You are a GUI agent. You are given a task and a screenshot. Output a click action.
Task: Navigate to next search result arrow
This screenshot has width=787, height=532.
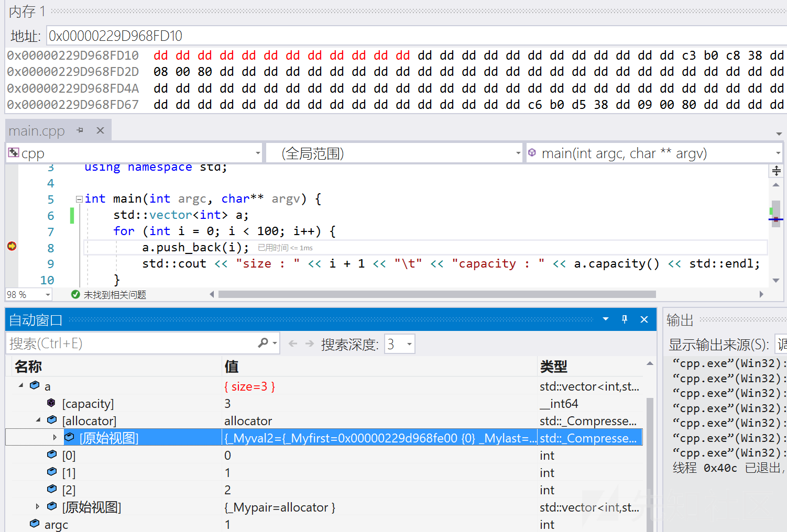tap(310, 343)
